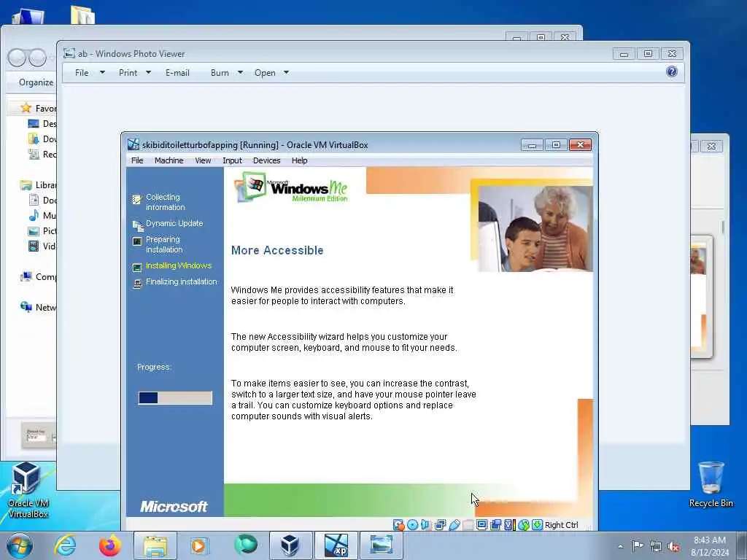Click the Windows Start orb
747x560 pixels.
[20, 545]
